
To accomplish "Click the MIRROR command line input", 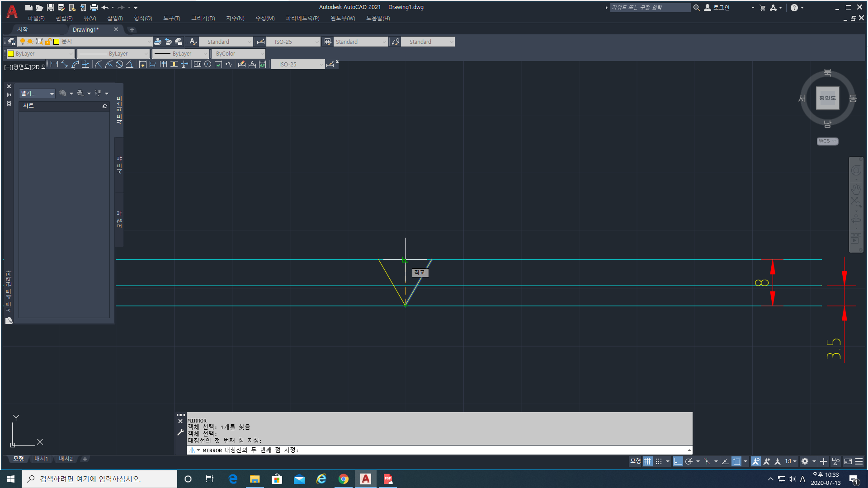I will coord(452,450).
